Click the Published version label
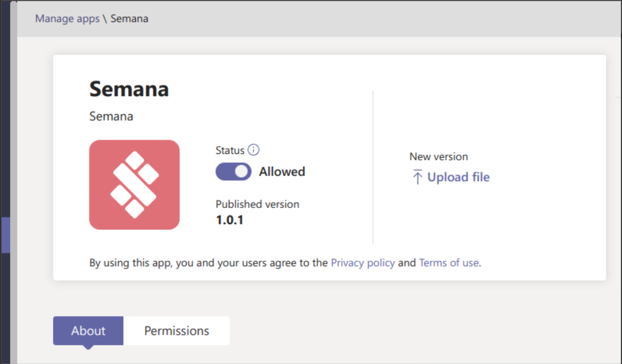 point(257,204)
